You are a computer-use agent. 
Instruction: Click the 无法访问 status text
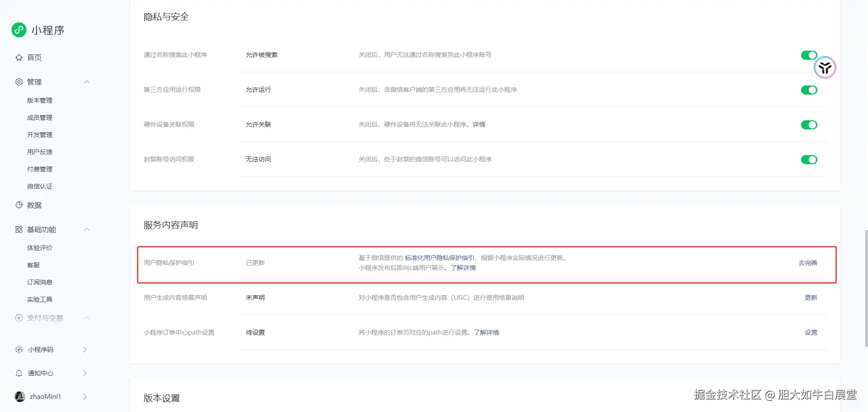click(259, 159)
